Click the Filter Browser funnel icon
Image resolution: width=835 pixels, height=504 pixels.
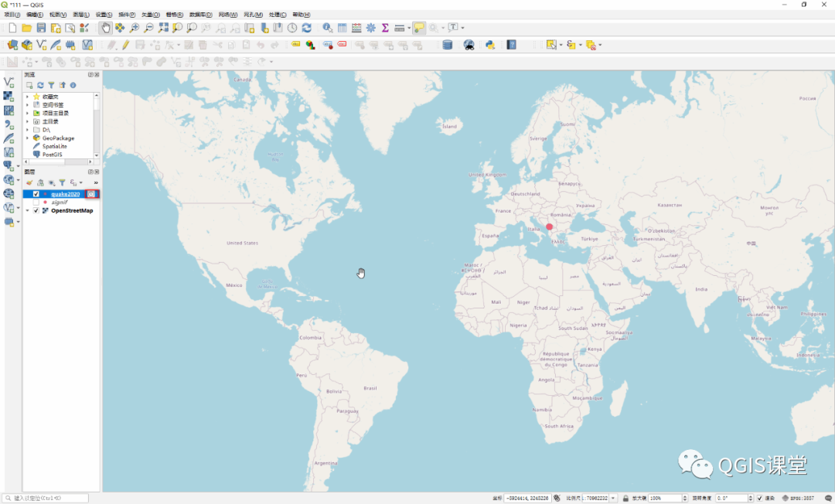point(51,85)
